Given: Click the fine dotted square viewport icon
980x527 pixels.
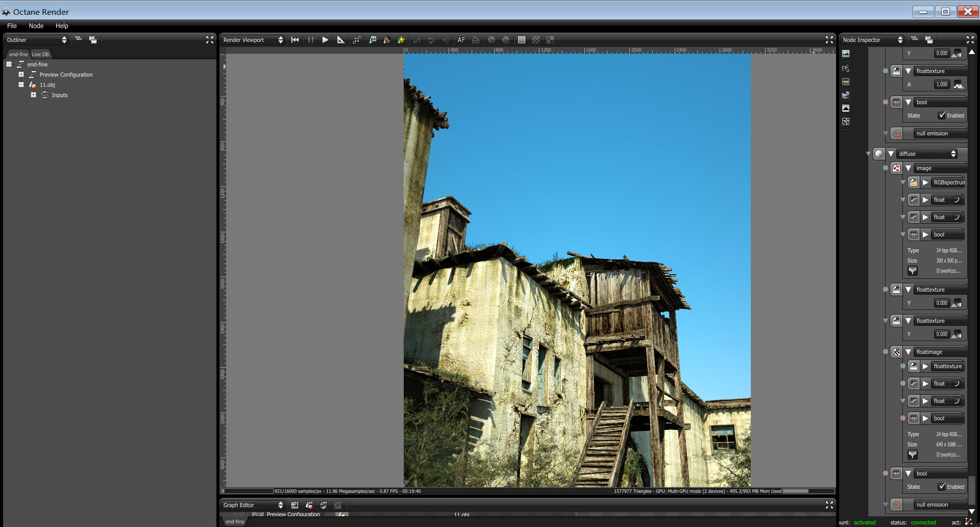Looking at the screenshot, I should (x=522, y=40).
